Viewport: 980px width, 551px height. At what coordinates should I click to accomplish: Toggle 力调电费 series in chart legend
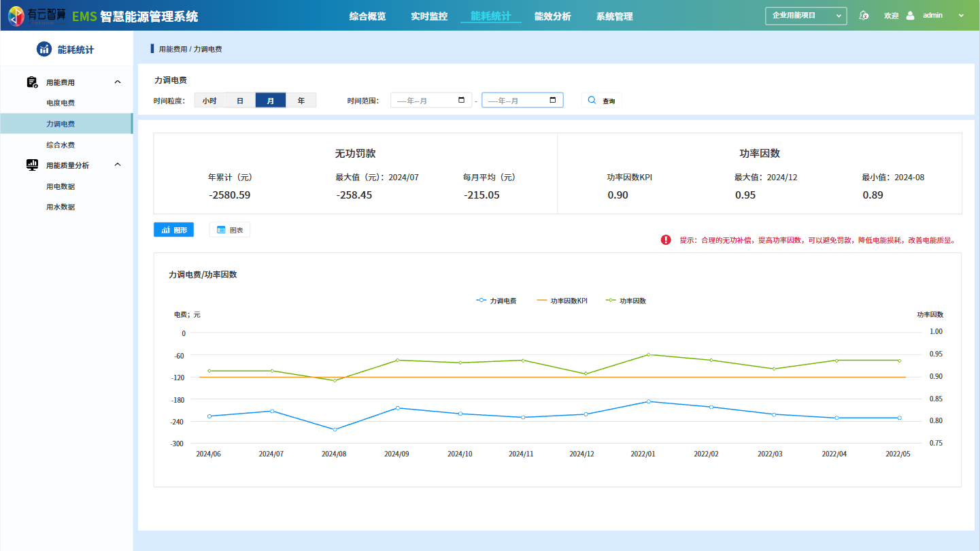tap(496, 301)
